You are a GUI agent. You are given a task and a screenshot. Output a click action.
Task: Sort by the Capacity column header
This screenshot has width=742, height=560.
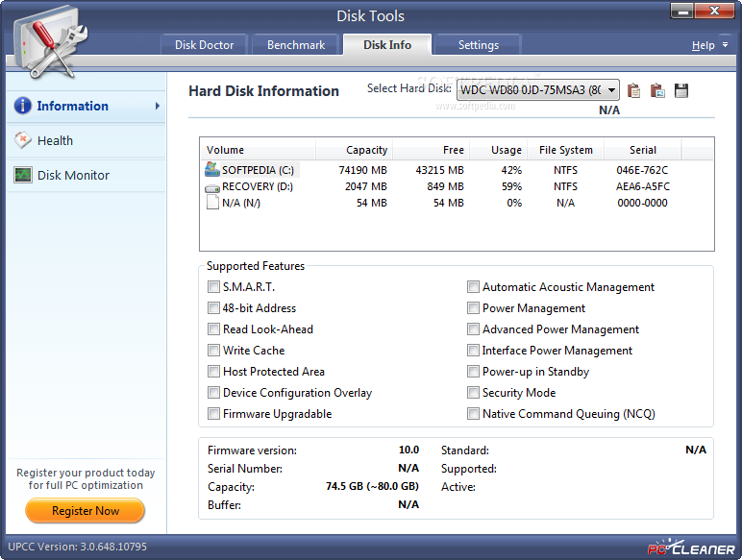354,150
